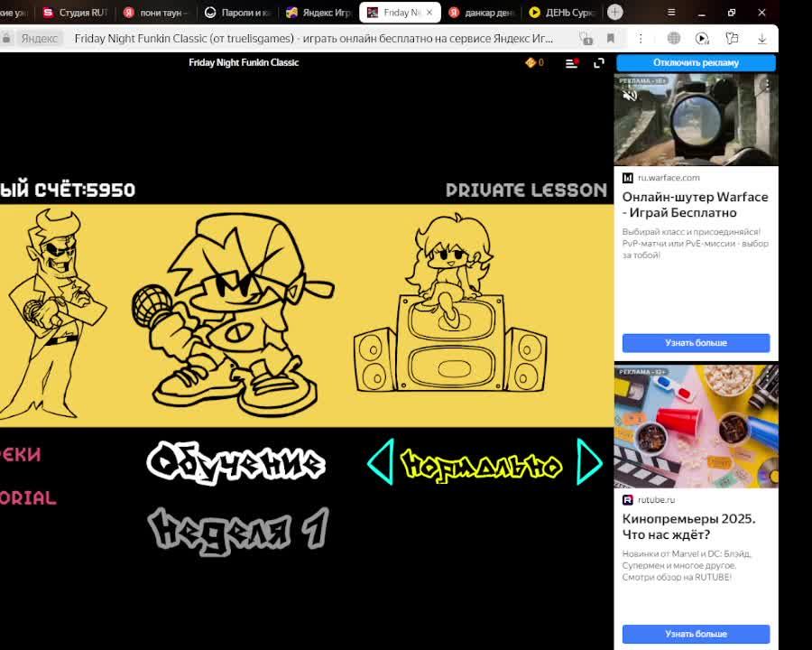Open the browser hamburger menu
The image size is (812, 650).
tap(671, 12)
